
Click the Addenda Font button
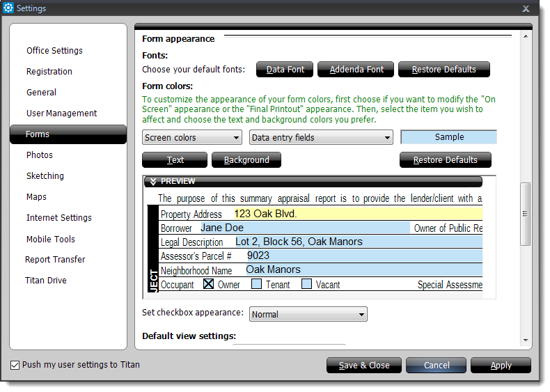[x=356, y=70]
